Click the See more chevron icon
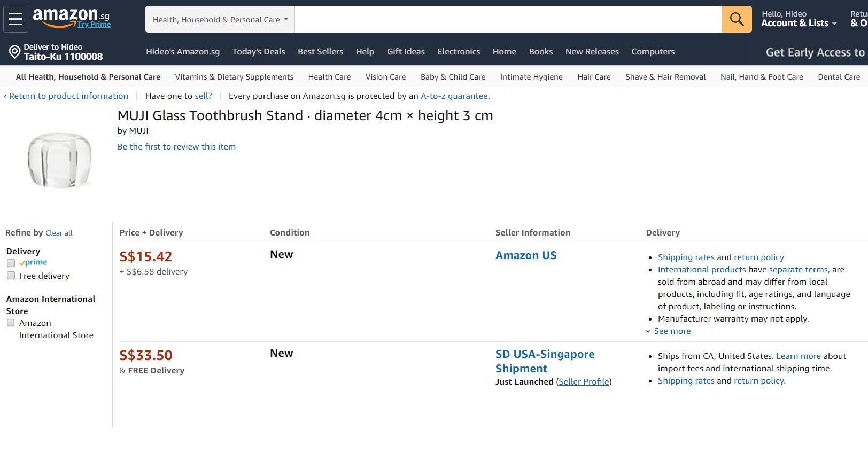The width and height of the screenshot is (868, 469). click(x=648, y=331)
